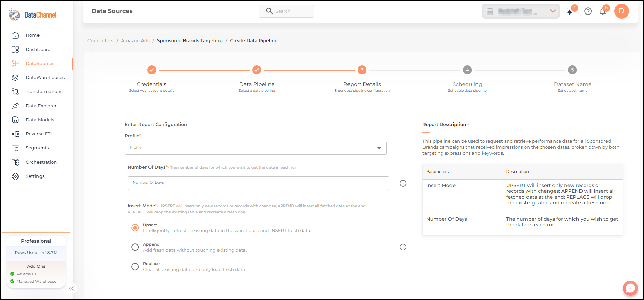Click step 4 Scheduling circle
The height and width of the screenshot is (300, 644).
(467, 70)
